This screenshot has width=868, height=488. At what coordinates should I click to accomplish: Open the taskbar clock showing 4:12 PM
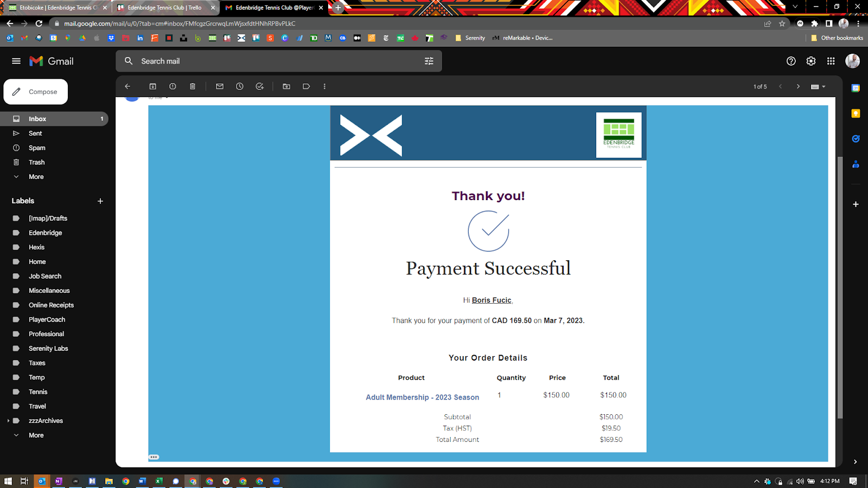(x=829, y=481)
